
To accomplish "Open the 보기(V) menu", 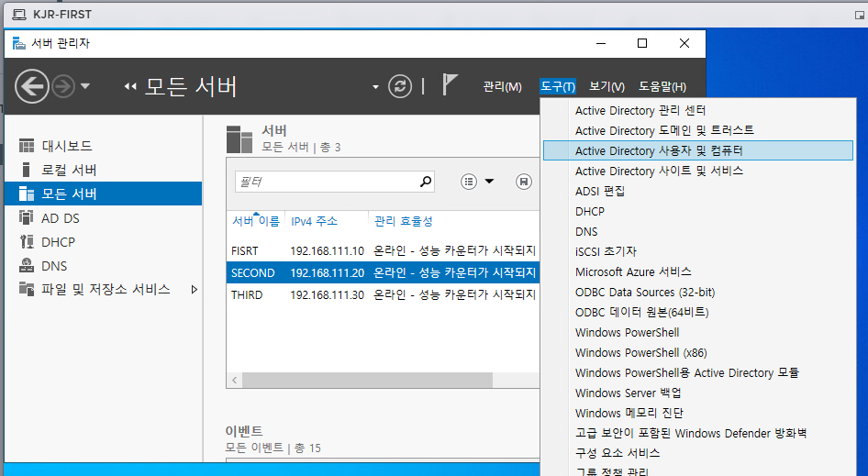I will pyautogui.click(x=606, y=87).
